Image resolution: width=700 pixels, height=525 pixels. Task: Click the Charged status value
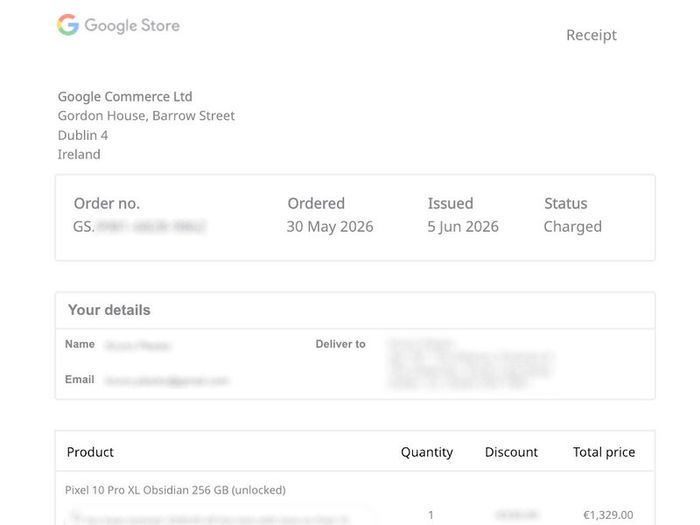[572, 227]
